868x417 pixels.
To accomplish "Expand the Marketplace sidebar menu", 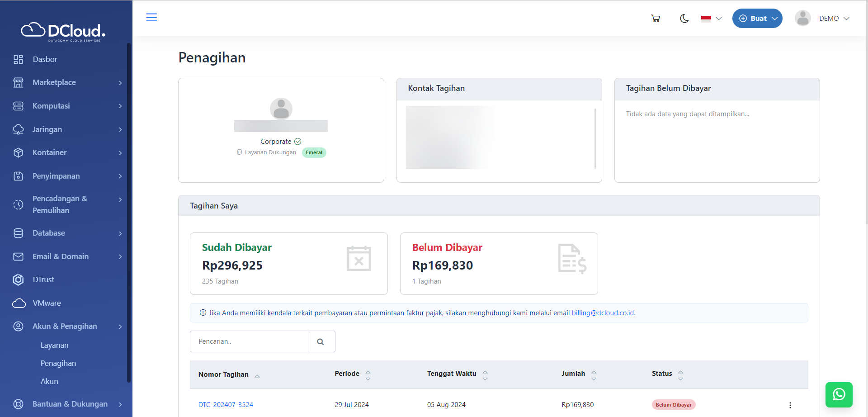I will point(68,82).
